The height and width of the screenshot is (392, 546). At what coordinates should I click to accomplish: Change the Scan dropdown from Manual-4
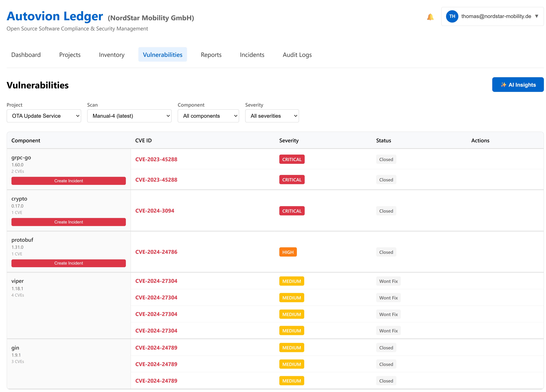[x=129, y=116]
